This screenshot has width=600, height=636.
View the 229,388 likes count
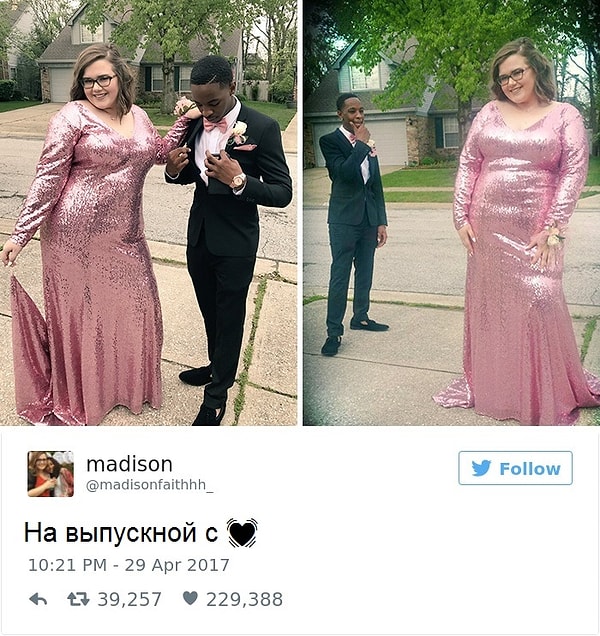[x=244, y=599]
